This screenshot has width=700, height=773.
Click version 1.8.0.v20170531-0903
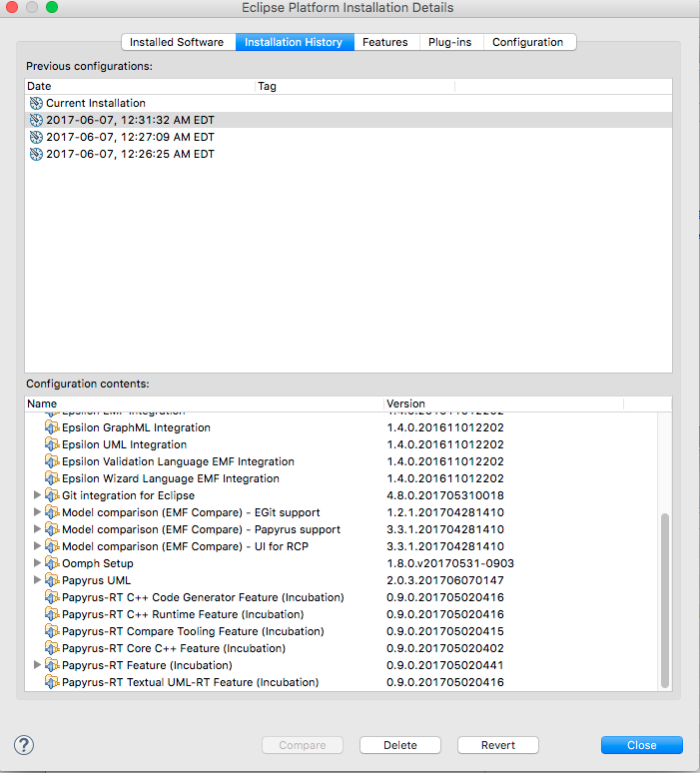450,563
